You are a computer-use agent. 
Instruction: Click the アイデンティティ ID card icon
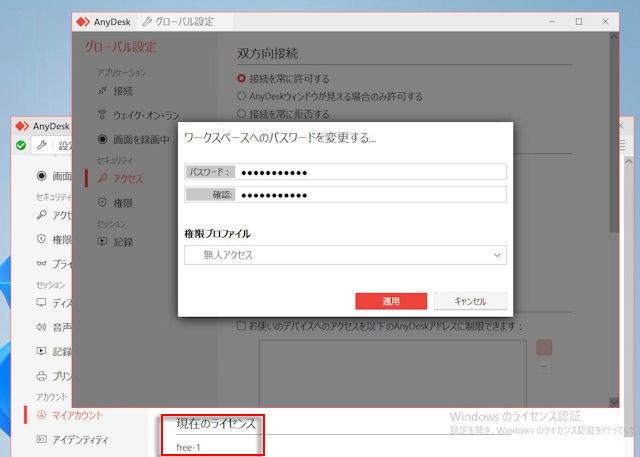click(x=42, y=439)
